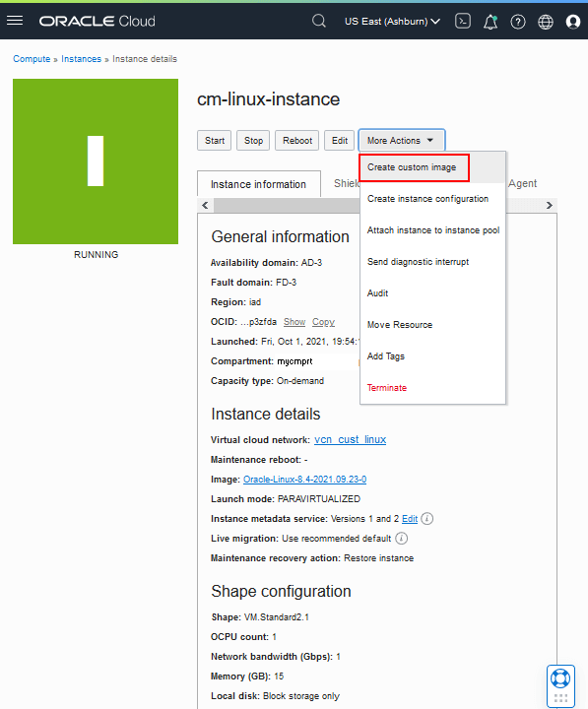Click the tab strip horizontal scrollbar
Image resolution: width=588 pixels, height=709 pixels.
[287, 205]
